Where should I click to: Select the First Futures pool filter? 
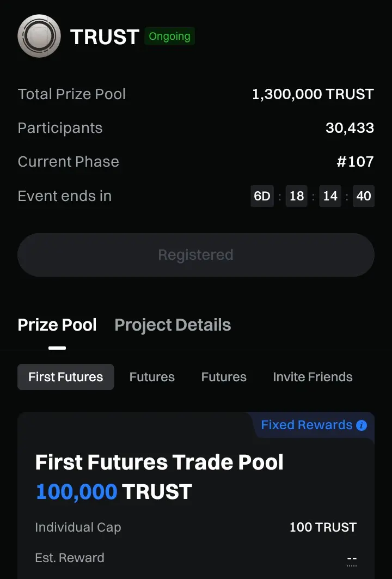click(65, 377)
